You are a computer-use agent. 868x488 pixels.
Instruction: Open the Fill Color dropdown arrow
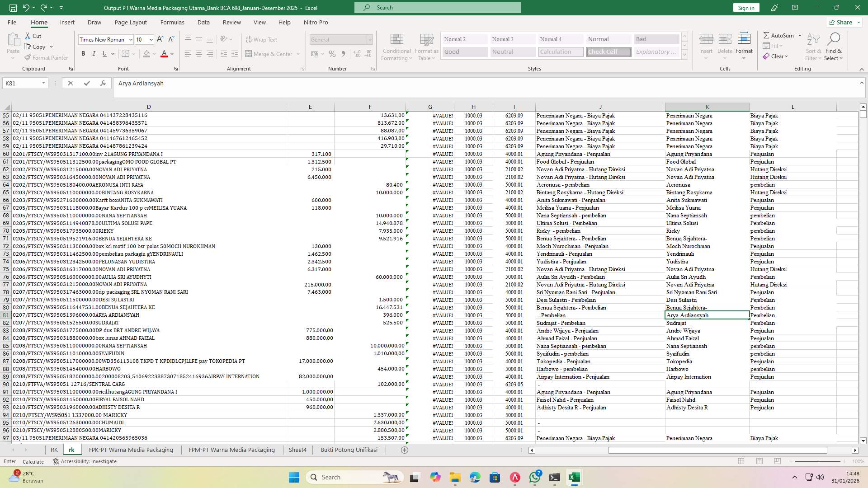(153, 54)
